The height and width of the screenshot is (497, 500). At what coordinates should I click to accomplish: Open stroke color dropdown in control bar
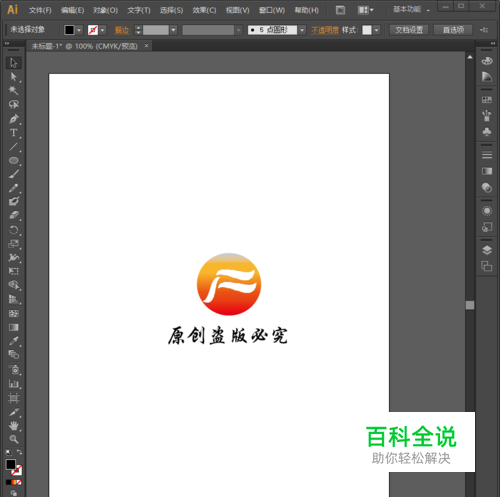click(x=103, y=30)
